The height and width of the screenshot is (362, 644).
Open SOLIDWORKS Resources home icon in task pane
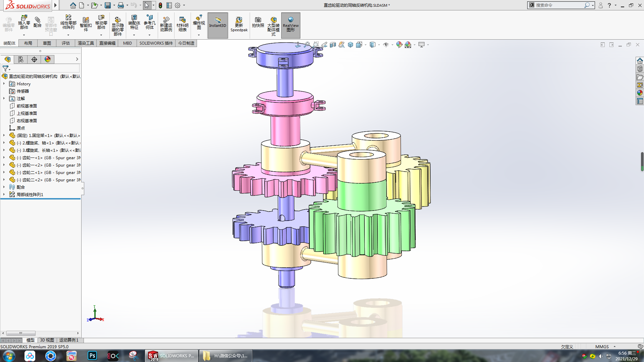640,61
